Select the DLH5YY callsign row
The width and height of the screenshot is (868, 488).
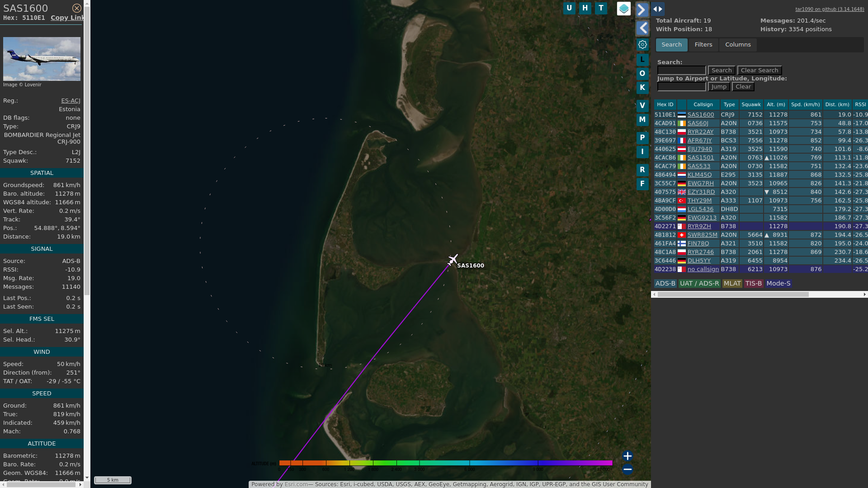point(761,261)
